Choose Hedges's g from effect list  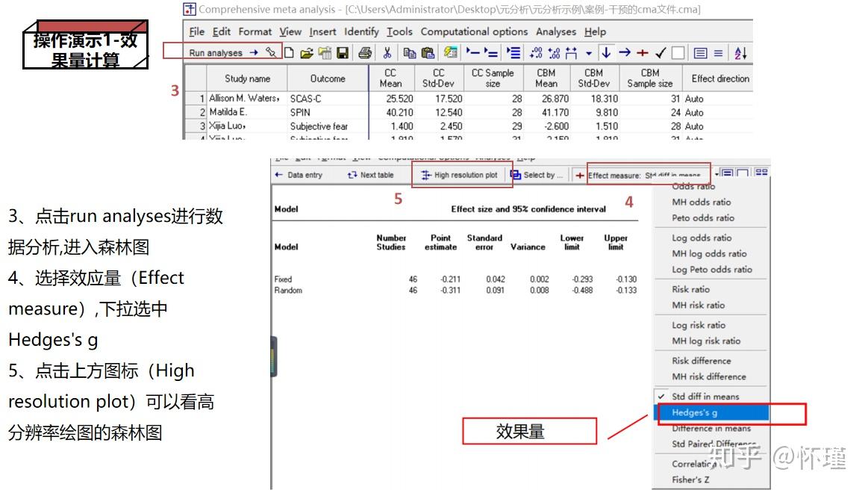point(711,412)
